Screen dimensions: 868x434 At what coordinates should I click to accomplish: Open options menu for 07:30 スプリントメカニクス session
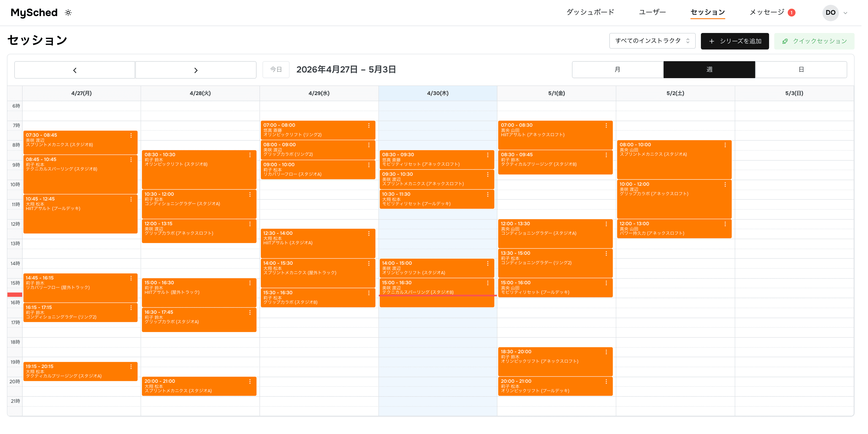131,135
